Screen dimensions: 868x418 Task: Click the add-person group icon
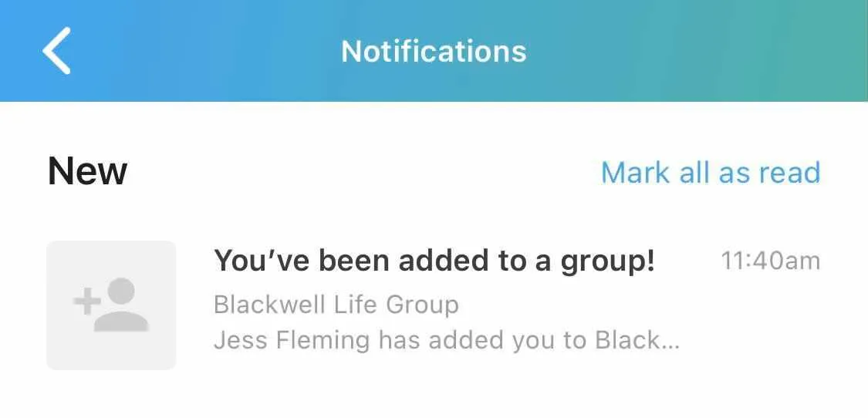[111, 305]
